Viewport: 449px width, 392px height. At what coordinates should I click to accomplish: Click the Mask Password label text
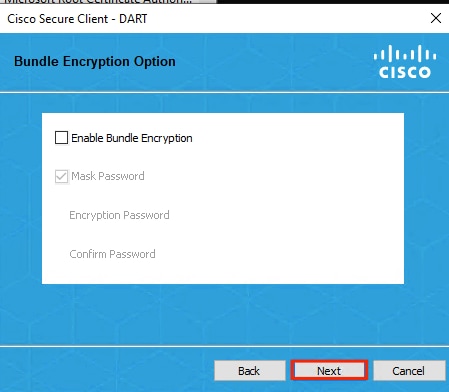pos(108,176)
